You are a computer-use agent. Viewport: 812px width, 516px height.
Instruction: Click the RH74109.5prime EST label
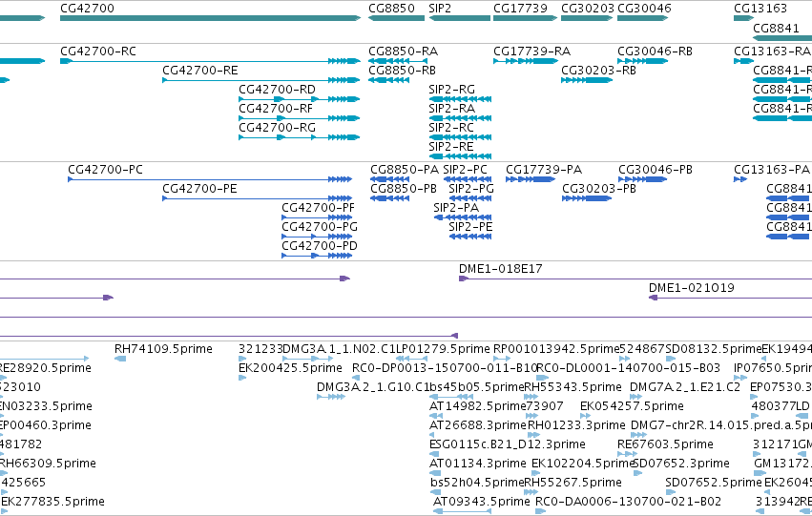[x=164, y=349]
